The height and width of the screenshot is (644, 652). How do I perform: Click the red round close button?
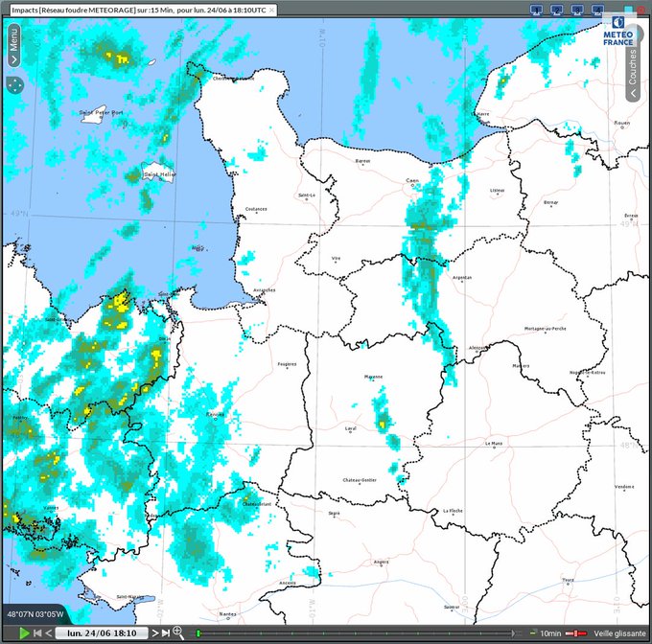click(x=640, y=10)
